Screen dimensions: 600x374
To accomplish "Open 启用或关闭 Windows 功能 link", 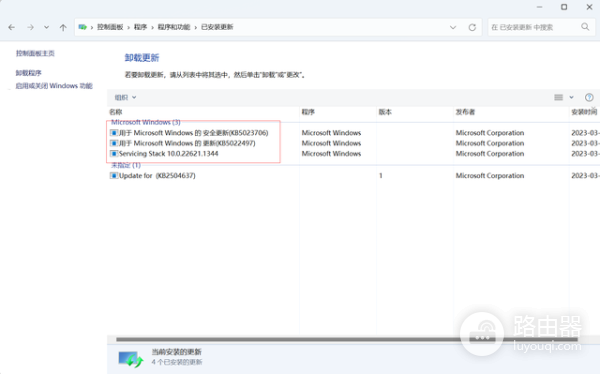I will pos(54,86).
